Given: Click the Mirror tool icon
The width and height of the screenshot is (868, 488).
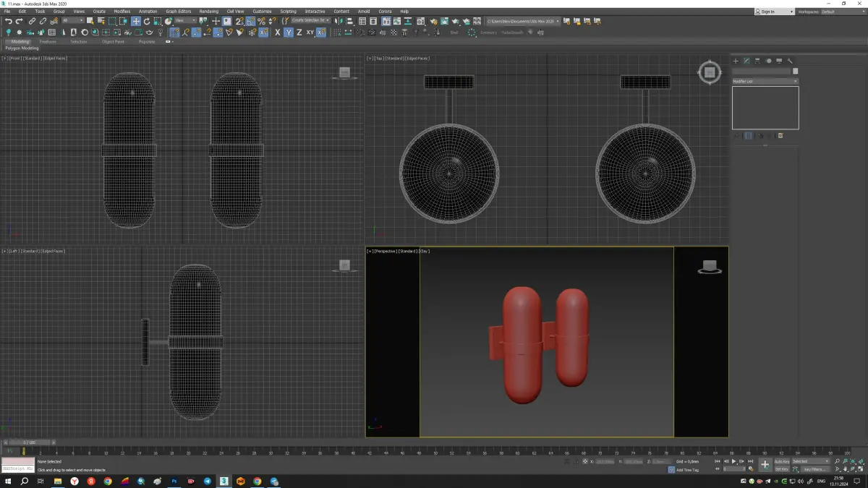Looking at the screenshot, I should (338, 21).
